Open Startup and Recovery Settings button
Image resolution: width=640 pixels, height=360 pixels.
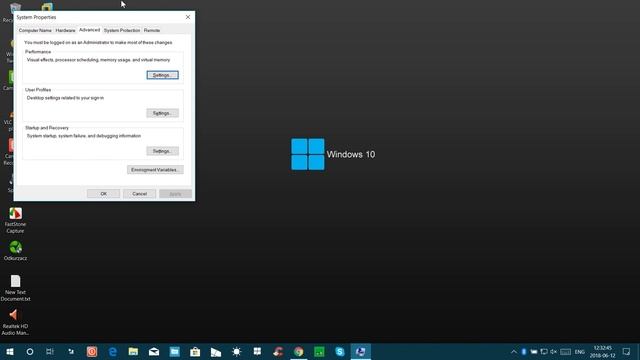coord(162,151)
